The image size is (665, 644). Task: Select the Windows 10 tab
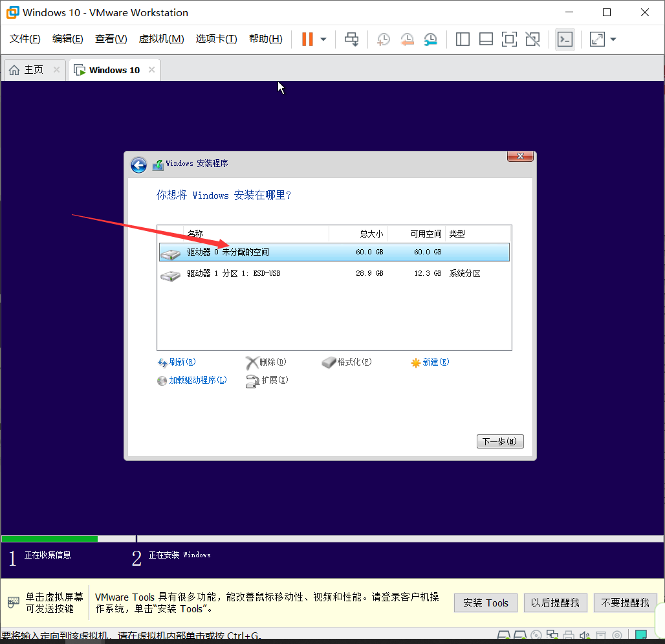pyautogui.click(x=114, y=69)
